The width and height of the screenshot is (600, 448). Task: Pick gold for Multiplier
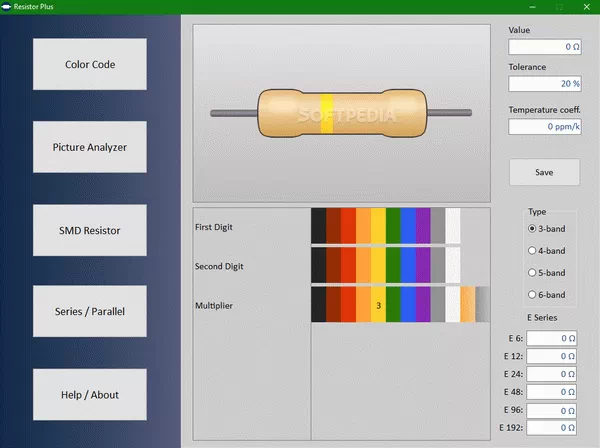468,305
